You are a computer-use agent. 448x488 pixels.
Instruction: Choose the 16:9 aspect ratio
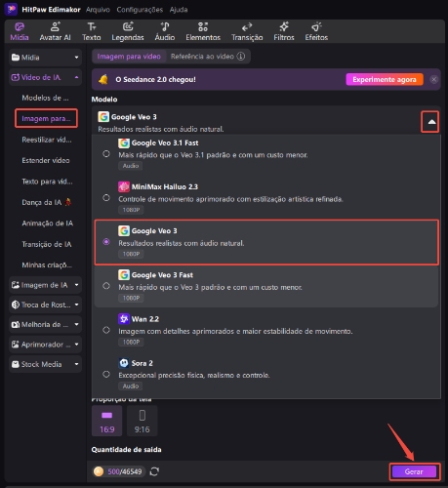(x=107, y=421)
